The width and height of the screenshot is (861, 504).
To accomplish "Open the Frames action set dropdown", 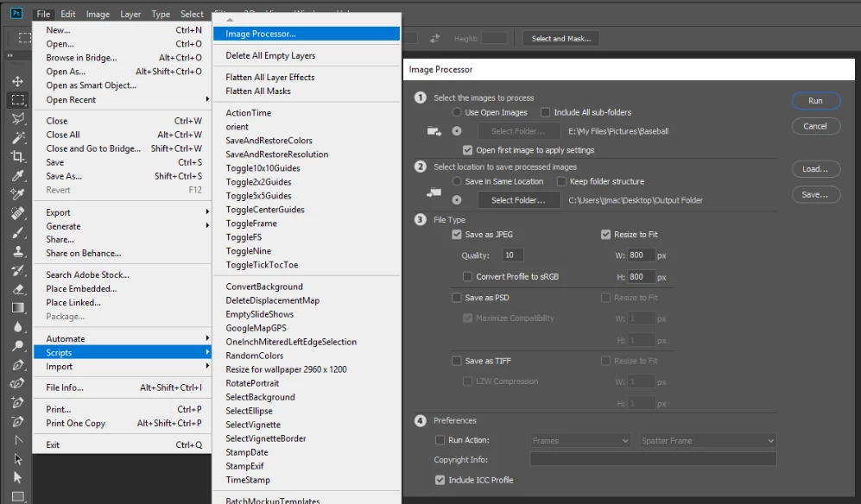I will tap(579, 441).
